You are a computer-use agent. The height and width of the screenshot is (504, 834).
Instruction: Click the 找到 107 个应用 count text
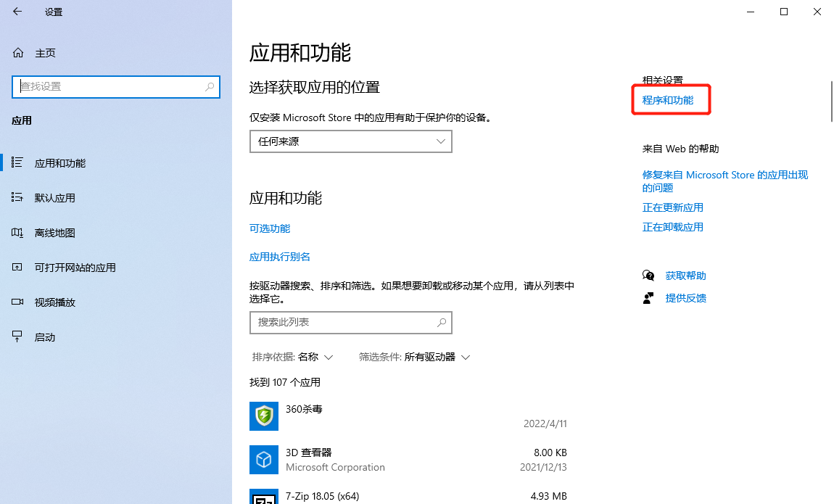tap(285, 382)
